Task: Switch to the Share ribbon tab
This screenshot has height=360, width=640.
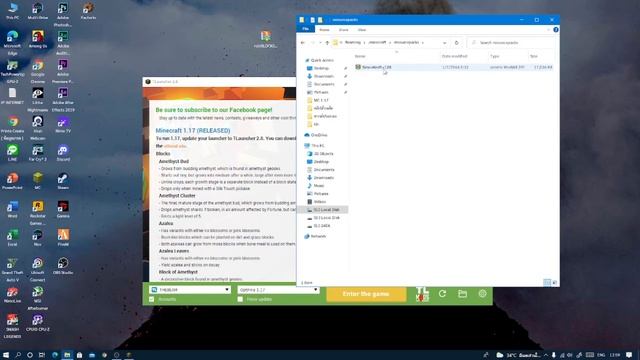Action: (x=344, y=30)
